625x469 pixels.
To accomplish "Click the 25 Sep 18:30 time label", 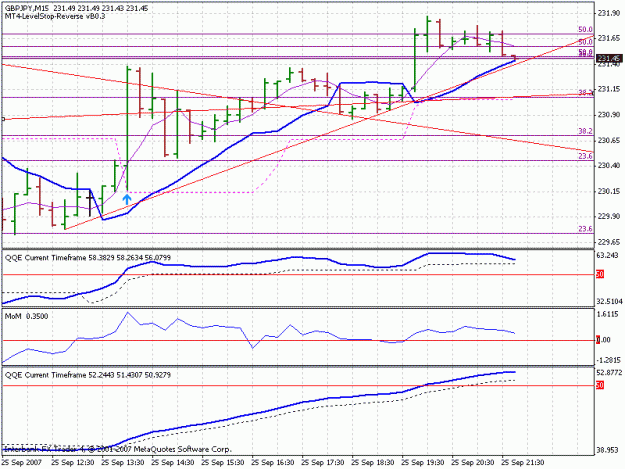I will point(373,463).
